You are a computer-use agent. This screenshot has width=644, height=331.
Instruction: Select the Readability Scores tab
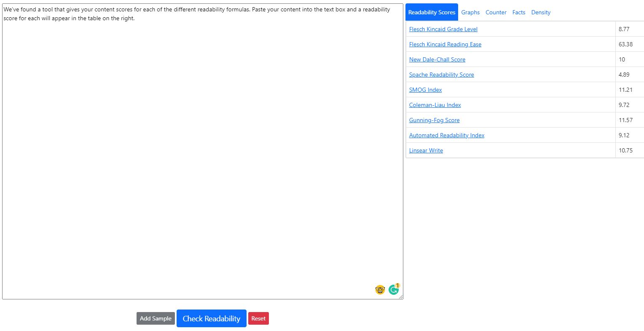point(432,12)
